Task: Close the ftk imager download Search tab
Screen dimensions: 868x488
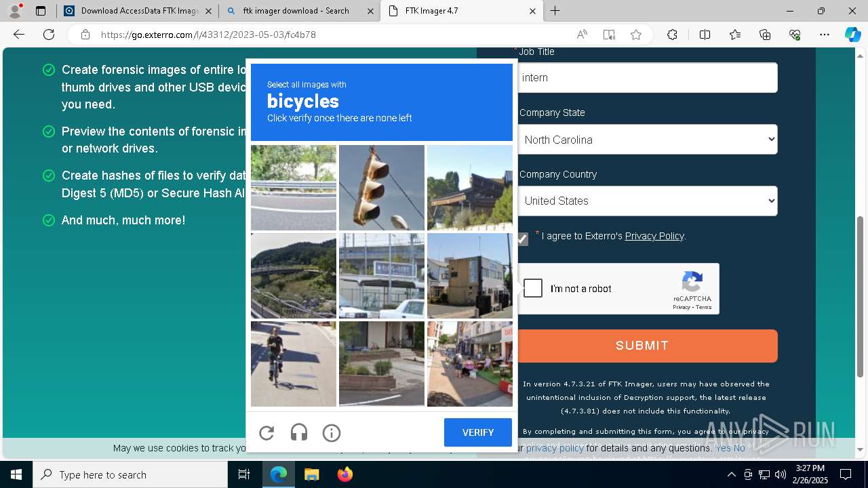Action: (370, 11)
